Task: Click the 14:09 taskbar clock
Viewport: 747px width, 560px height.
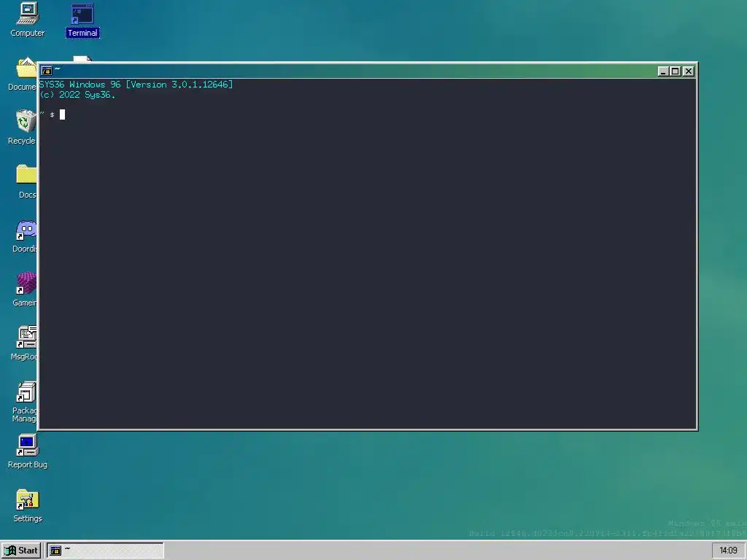Action: [x=728, y=551]
